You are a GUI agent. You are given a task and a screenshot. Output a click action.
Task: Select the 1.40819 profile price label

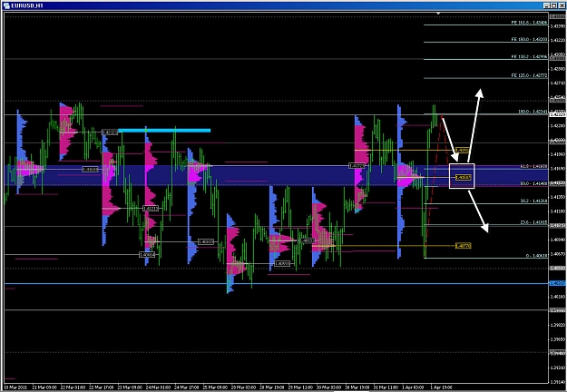pos(206,242)
